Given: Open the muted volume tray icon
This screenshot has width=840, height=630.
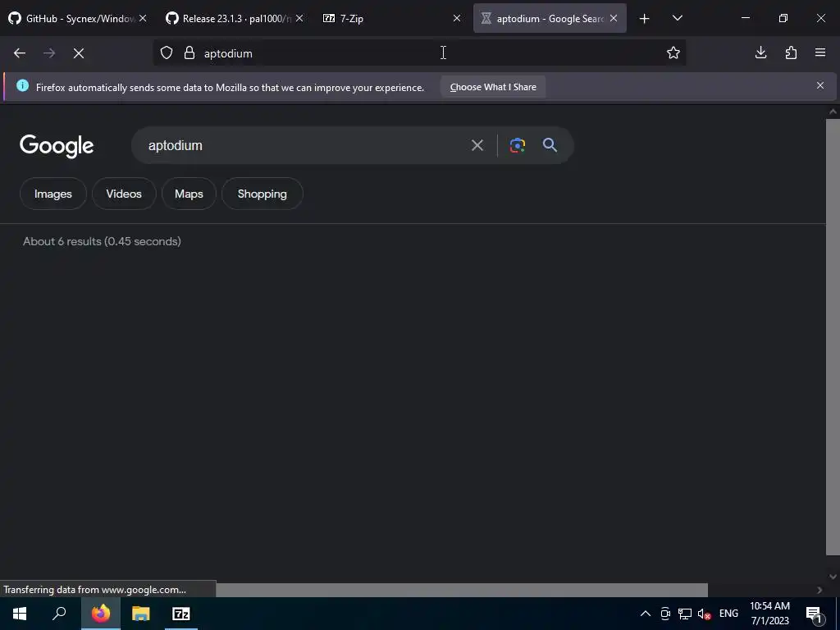Looking at the screenshot, I should click(x=704, y=614).
